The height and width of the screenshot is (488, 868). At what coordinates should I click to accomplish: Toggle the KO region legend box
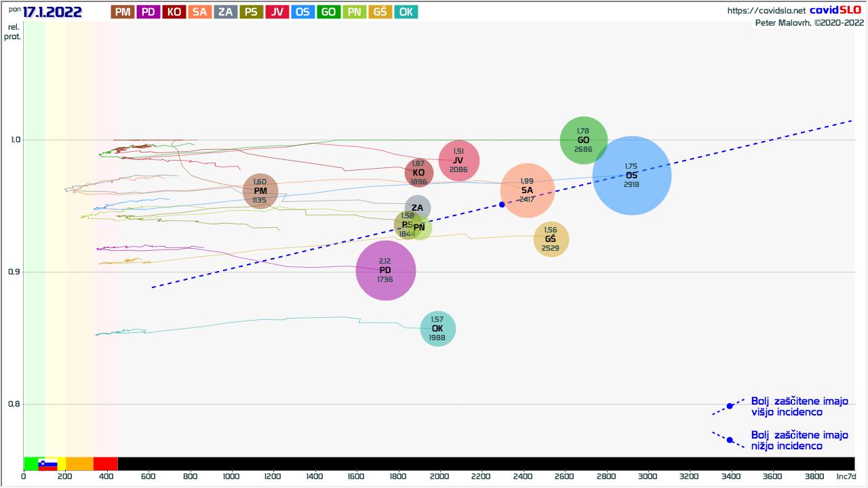(174, 12)
